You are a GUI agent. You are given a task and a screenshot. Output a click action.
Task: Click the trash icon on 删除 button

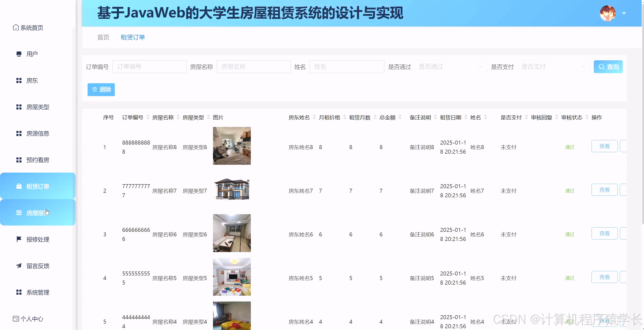pos(95,89)
